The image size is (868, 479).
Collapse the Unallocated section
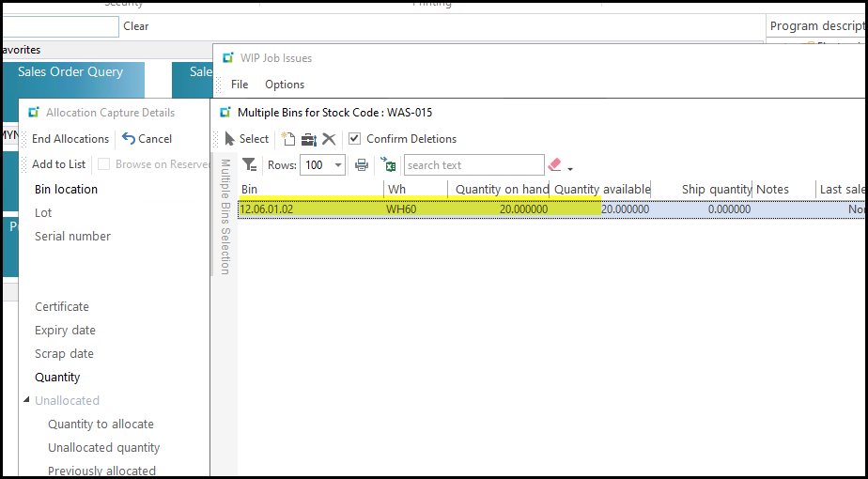coord(26,401)
